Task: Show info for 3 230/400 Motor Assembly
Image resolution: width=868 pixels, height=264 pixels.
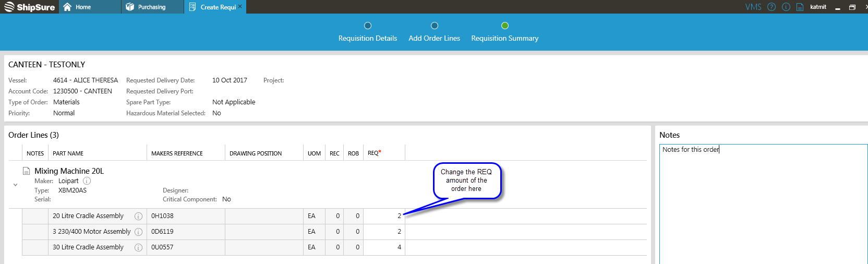Action: tap(138, 232)
